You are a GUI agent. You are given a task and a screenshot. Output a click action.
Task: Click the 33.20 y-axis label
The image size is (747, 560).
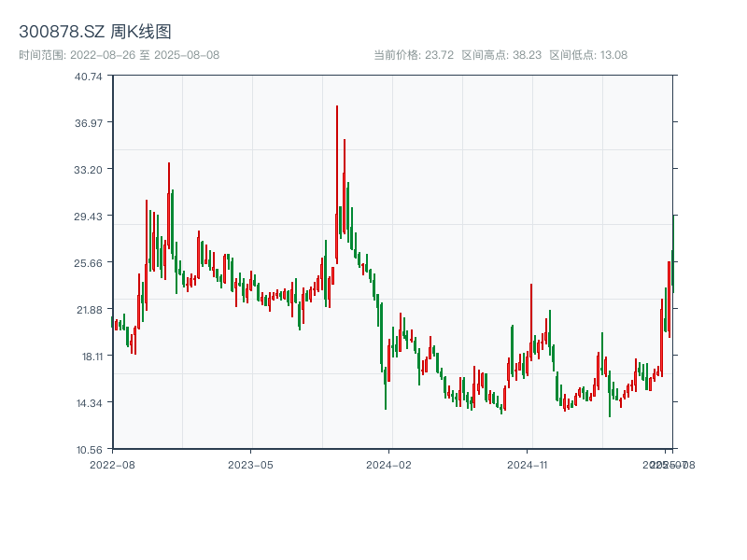point(88,170)
